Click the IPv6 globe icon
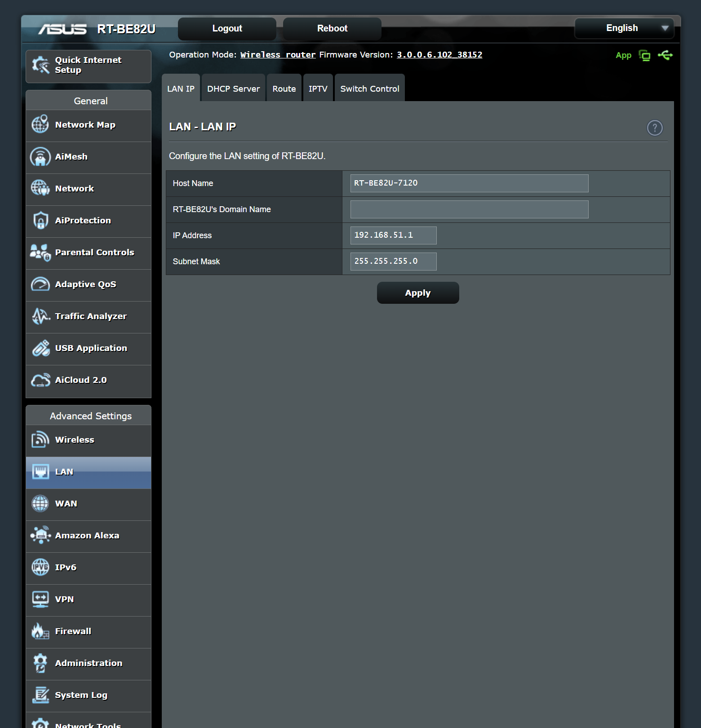701x728 pixels. point(40,567)
